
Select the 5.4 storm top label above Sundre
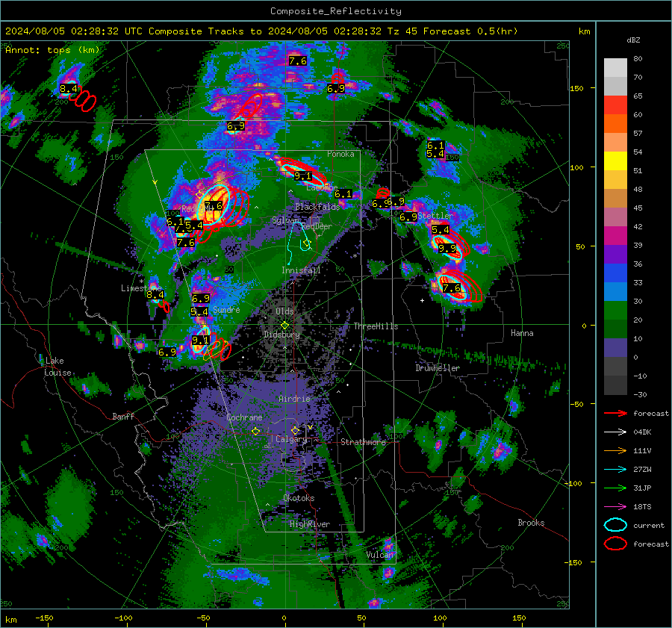coord(199,312)
